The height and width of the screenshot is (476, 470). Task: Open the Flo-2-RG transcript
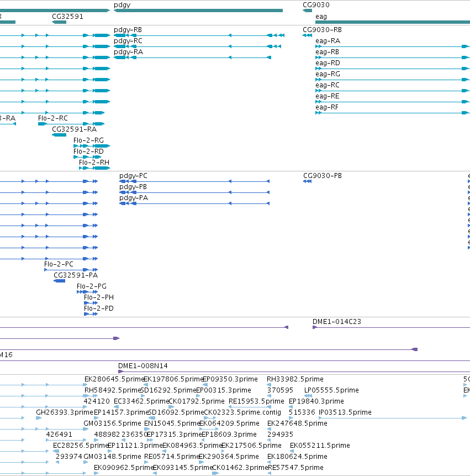(92, 146)
